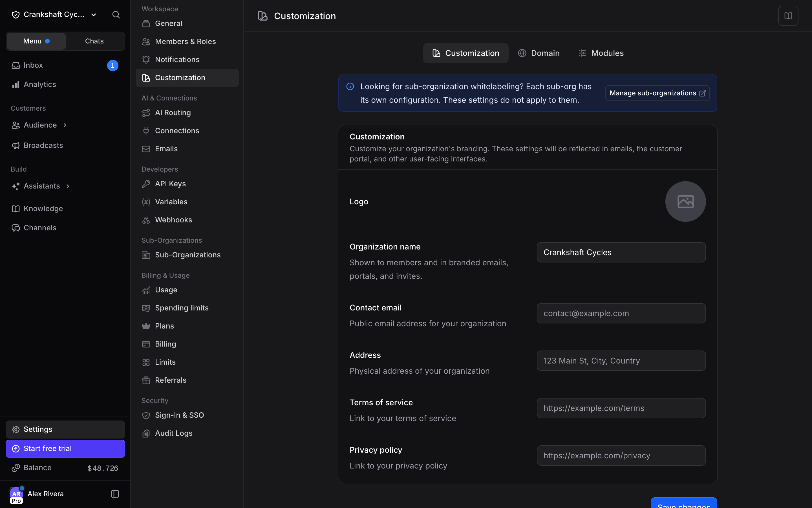Click the Terms of service URL field
This screenshot has height=508, width=812.
(x=621, y=408)
